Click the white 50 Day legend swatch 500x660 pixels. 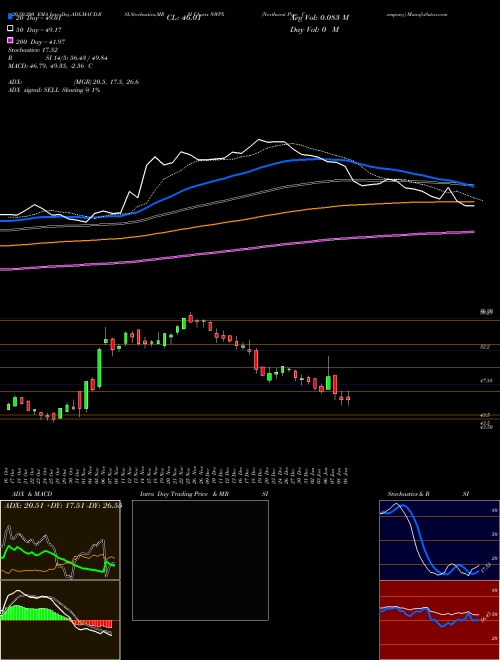coord(10,29)
